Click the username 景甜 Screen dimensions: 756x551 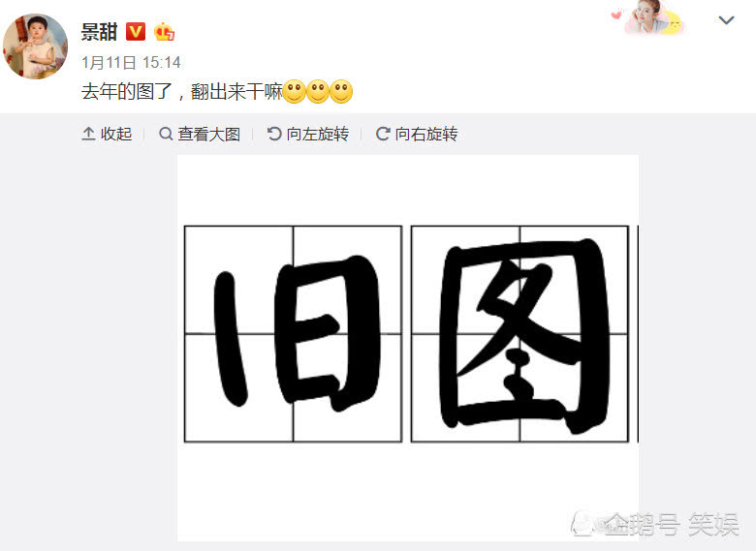tap(99, 32)
